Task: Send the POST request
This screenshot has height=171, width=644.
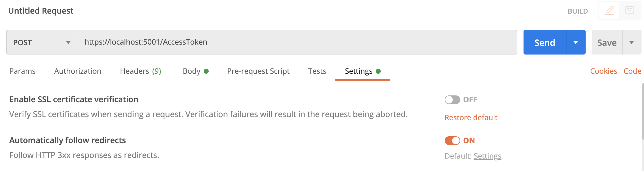Action: (x=545, y=42)
